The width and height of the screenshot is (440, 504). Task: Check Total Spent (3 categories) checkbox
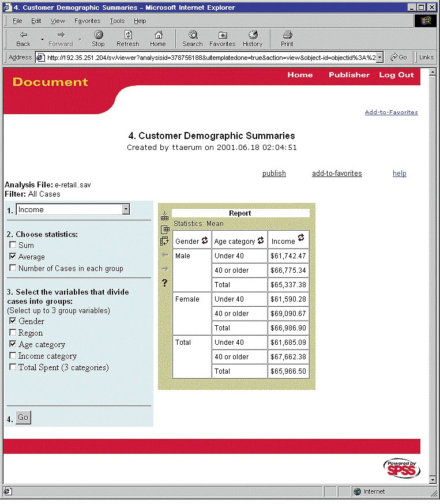(x=13, y=367)
